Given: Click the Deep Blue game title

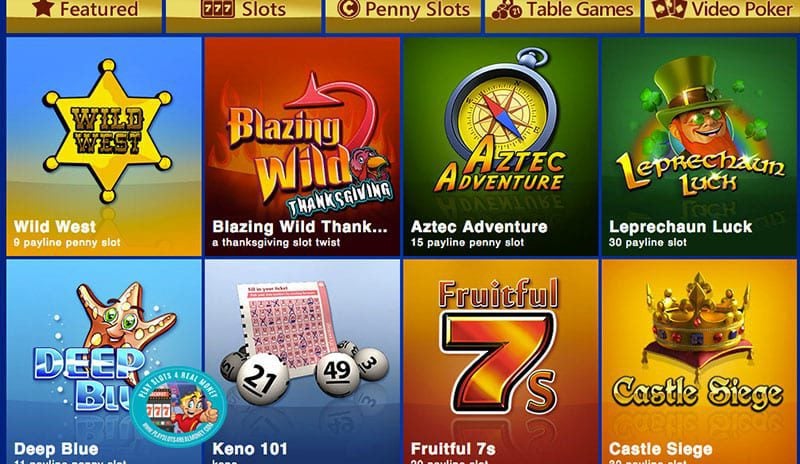Looking at the screenshot, I should [56, 449].
